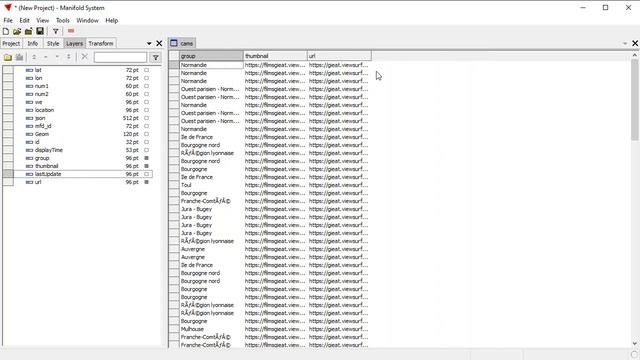Close the cams table window

635,43
